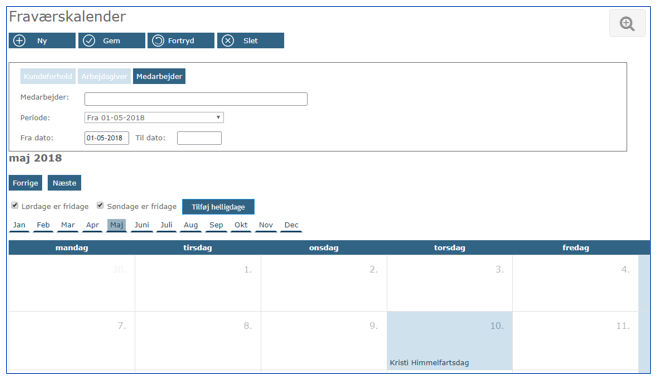
Task: Click the Fra dato field
Action: click(x=106, y=138)
